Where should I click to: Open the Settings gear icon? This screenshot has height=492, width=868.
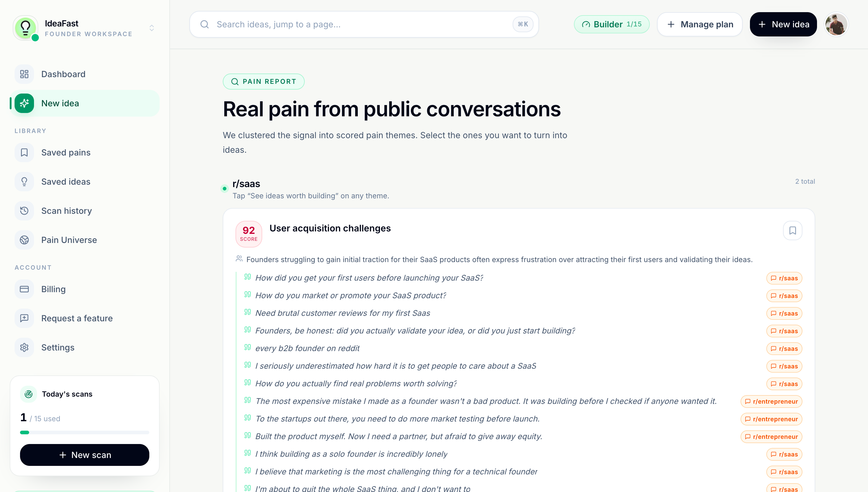[24, 347]
